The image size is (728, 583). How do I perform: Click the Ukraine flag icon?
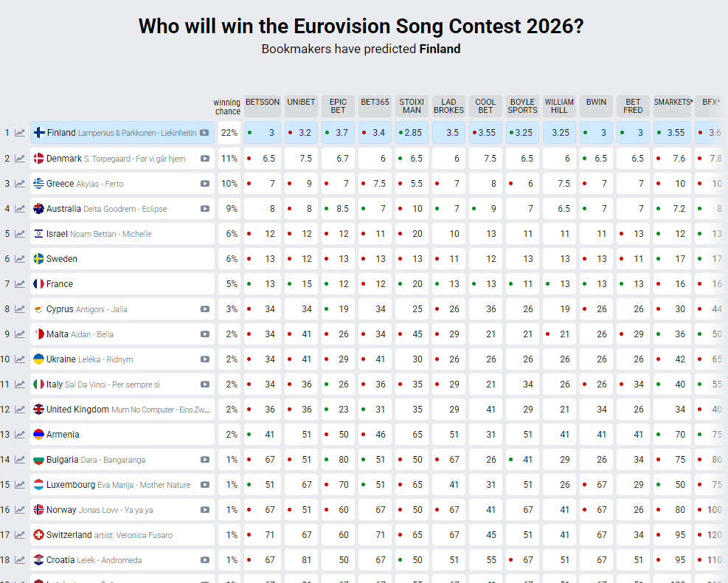(x=38, y=359)
